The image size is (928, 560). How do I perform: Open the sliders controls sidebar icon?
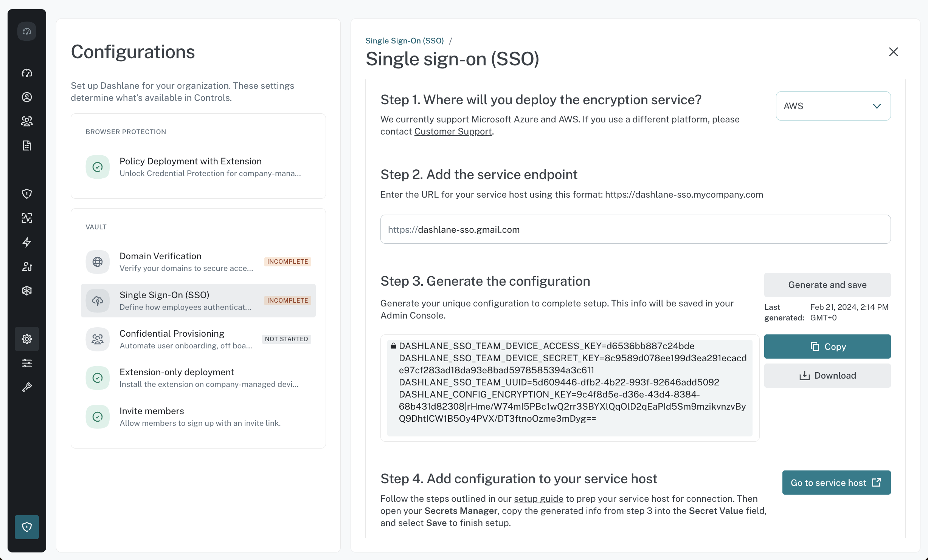point(27,363)
